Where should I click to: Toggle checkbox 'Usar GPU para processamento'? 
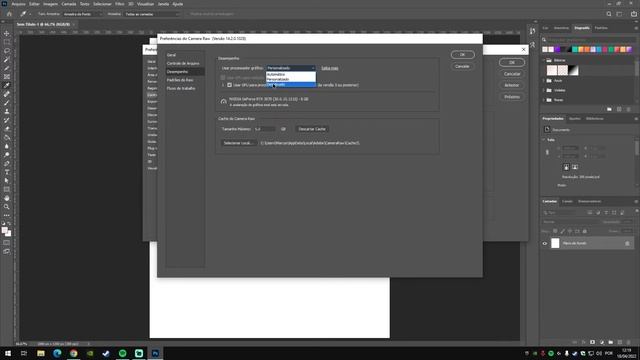click(x=229, y=85)
